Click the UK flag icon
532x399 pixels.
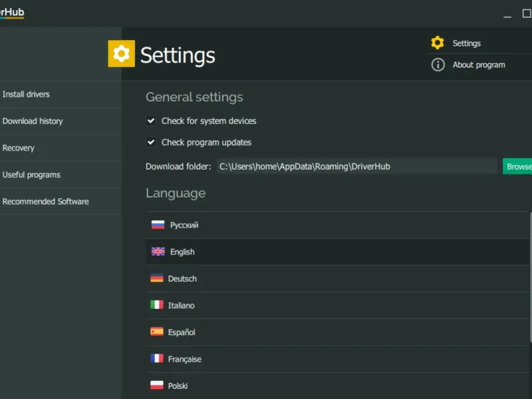(x=158, y=251)
